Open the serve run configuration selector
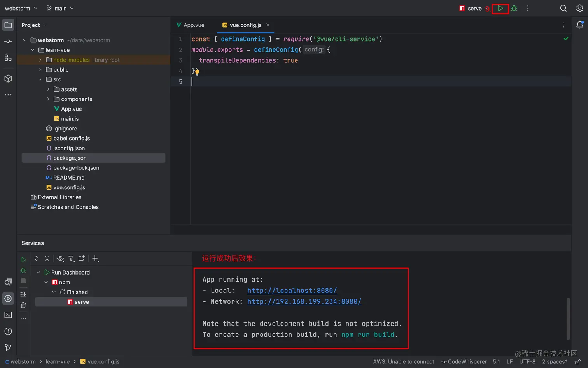Viewport: 588px width, 368px height. [474, 8]
